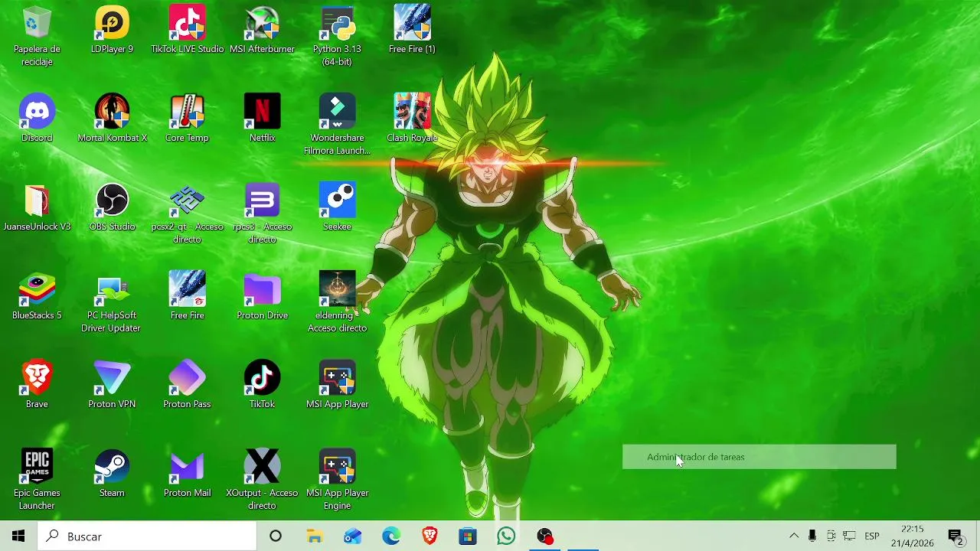Select the LDPlayer 9 desktop shortcut
Image resolution: width=980 pixels, height=551 pixels.
click(x=112, y=31)
